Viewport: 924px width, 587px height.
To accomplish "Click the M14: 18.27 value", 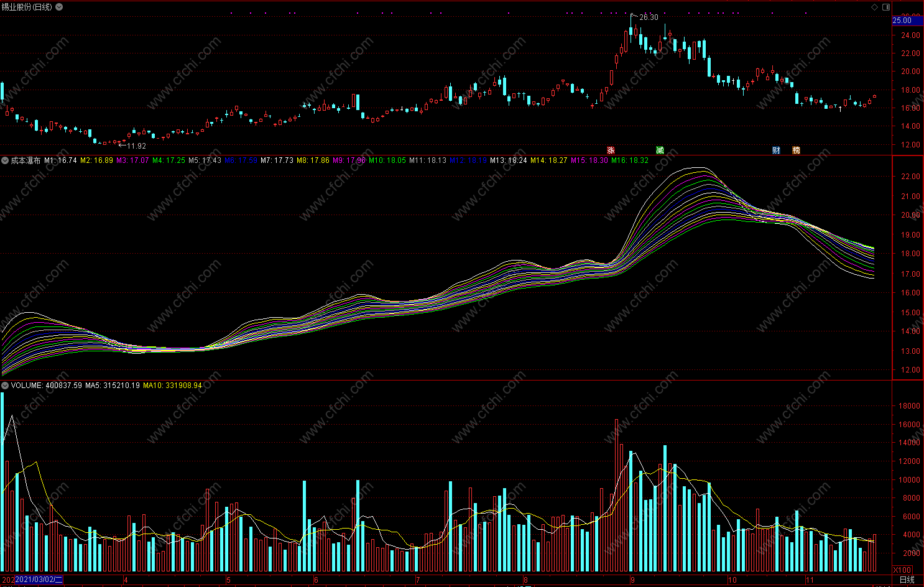I will tap(549, 160).
